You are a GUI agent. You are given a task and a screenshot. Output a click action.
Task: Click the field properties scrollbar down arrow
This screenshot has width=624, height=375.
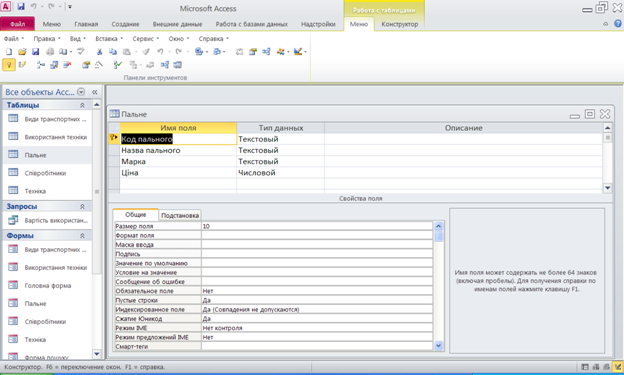[439, 346]
